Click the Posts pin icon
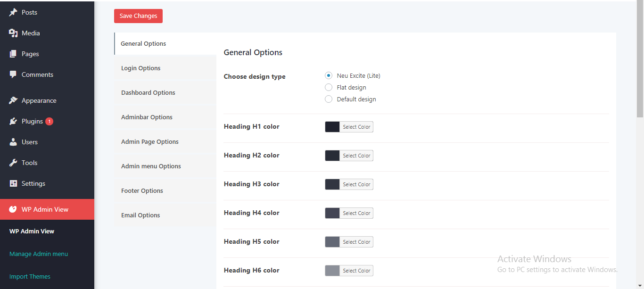The image size is (644, 289). (13, 12)
